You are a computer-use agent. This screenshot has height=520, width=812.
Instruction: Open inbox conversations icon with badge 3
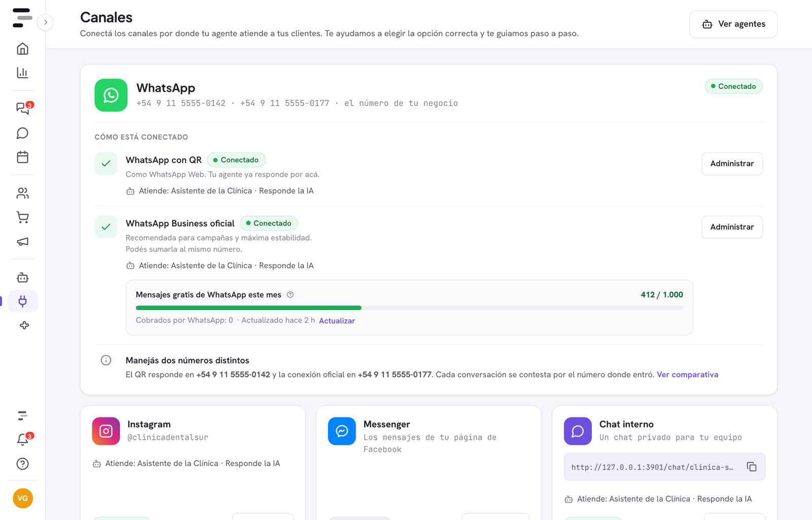[23, 108]
